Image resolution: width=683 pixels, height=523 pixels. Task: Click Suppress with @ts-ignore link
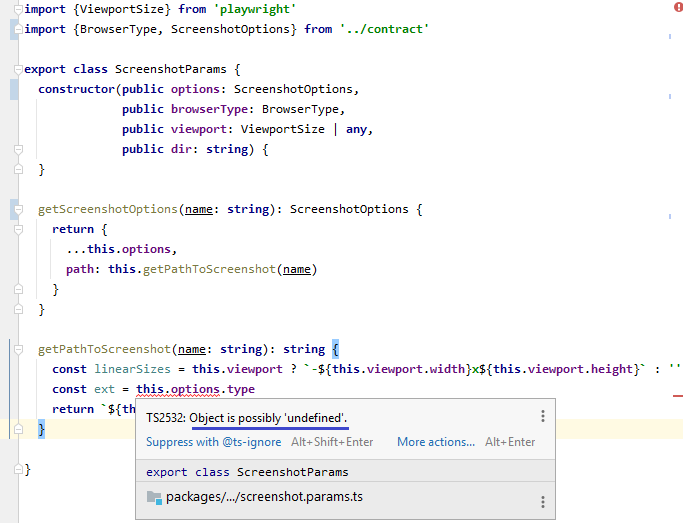coord(213,442)
